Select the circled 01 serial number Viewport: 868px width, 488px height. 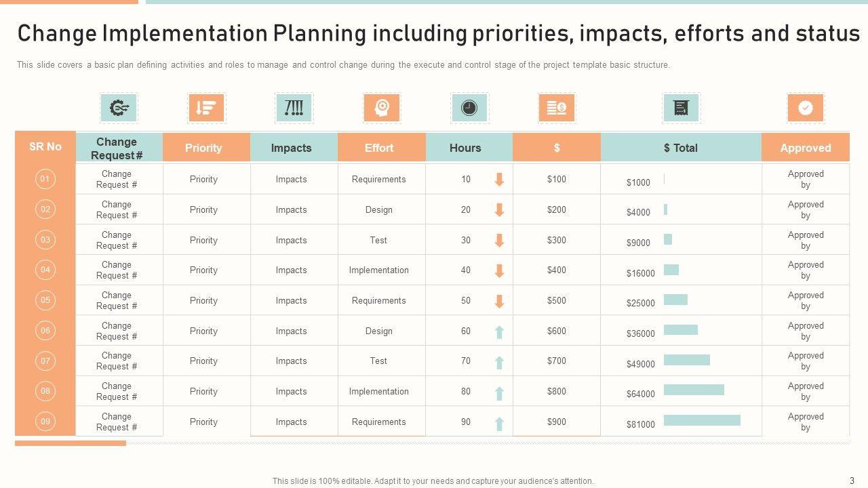pos(45,179)
